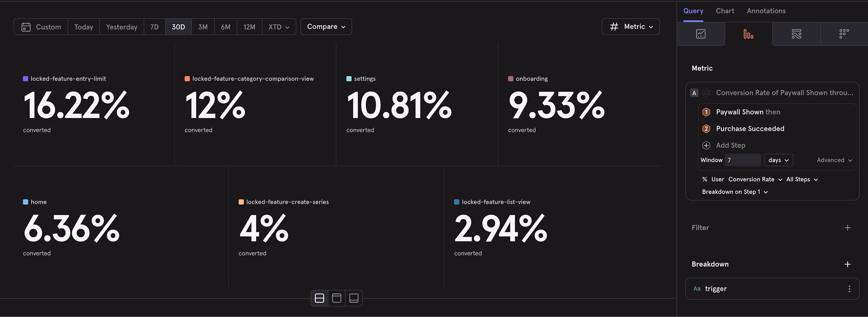Click the 9.33% onboarding metric value
This screenshot has width=868, height=317.
[556, 105]
